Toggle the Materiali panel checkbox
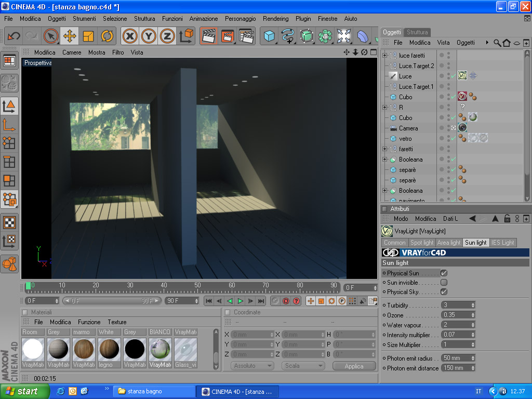 [25, 312]
